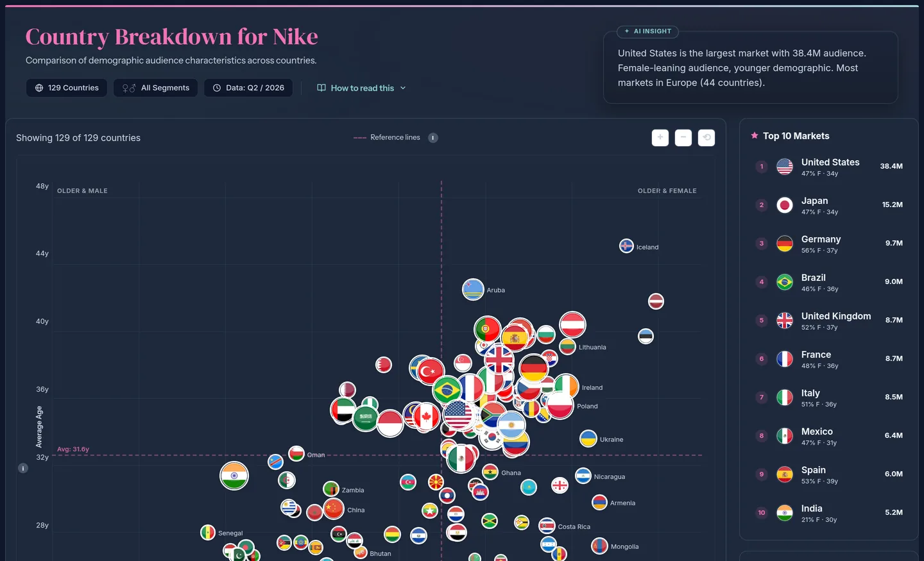This screenshot has width=924, height=561.
Task: Open India market row in sidebar
Action: [829, 513]
